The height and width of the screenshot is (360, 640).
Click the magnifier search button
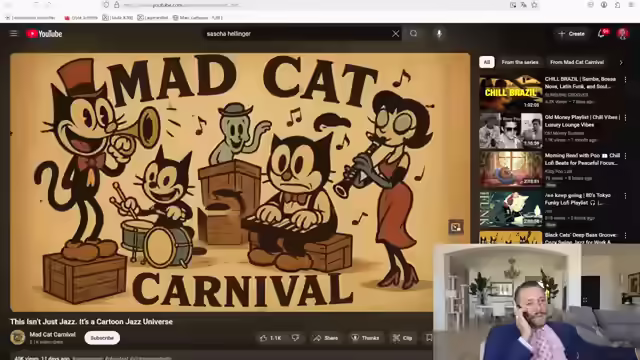click(414, 34)
